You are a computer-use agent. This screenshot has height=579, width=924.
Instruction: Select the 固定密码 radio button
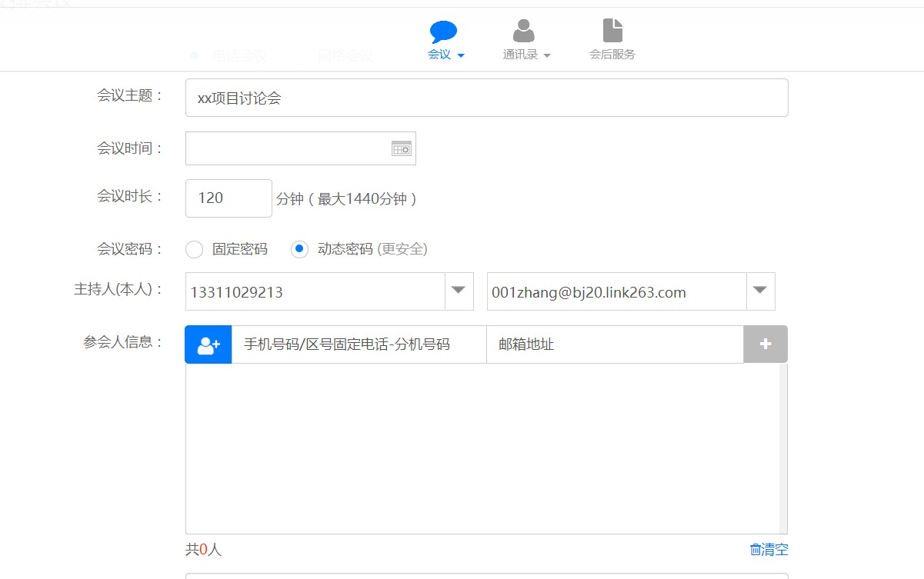coord(195,249)
